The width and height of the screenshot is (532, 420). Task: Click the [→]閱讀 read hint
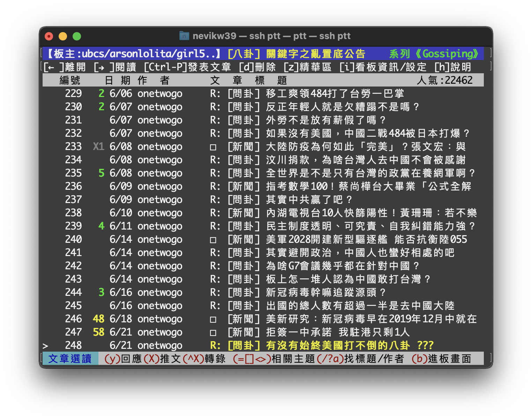(115, 67)
